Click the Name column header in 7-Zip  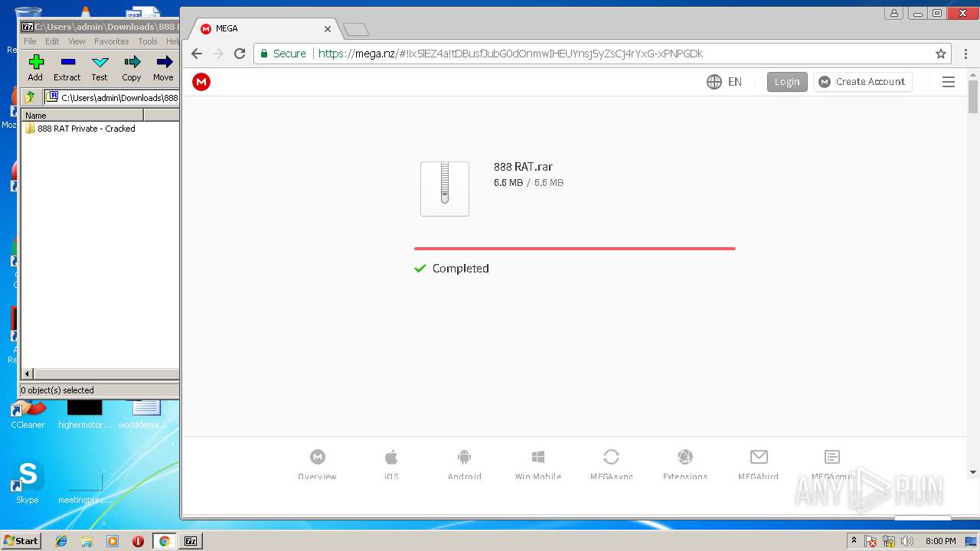[83, 116]
